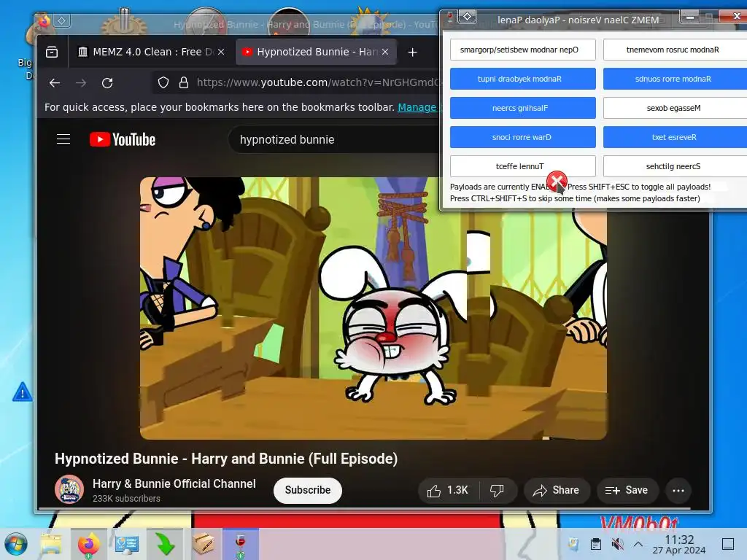Screen dimensions: 747x560
Task: Open tracking protection shield icon
Action: pyautogui.click(x=163, y=83)
